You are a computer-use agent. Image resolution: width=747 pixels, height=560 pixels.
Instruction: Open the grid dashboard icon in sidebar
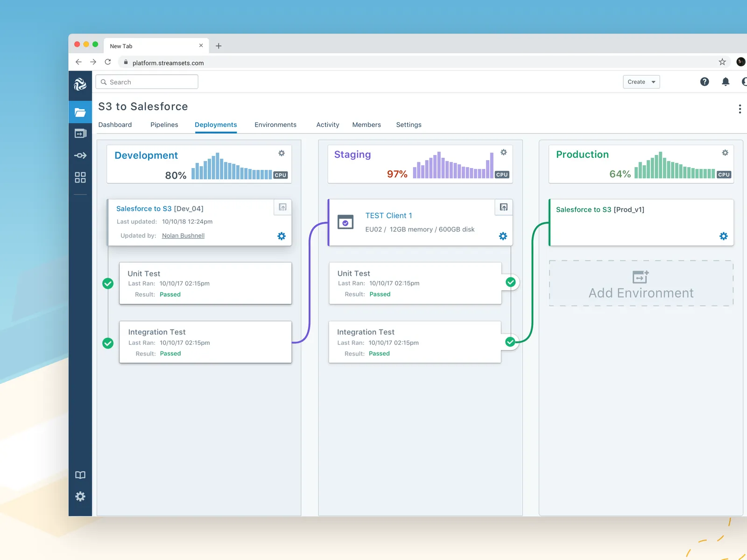(80, 177)
